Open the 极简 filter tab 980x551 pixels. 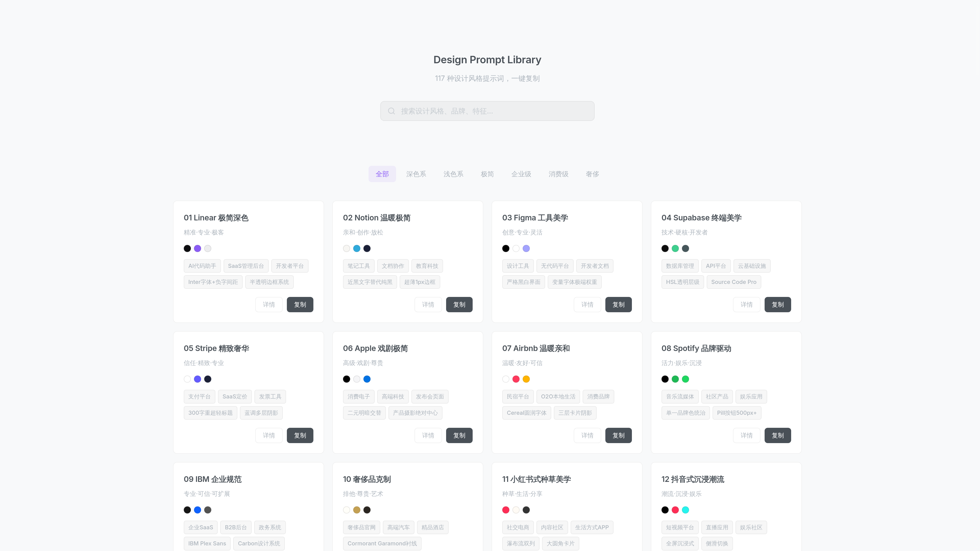pyautogui.click(x=487, y=174)
